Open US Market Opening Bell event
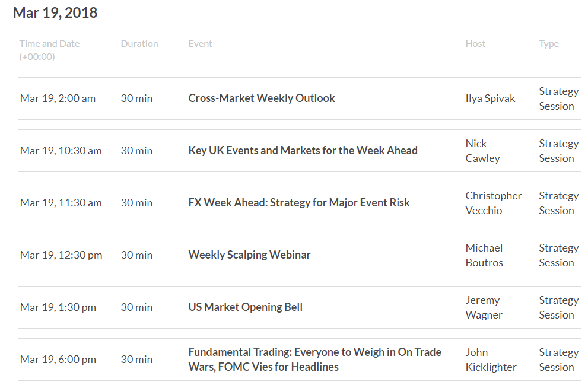588x388 pixels. (245, 307)
